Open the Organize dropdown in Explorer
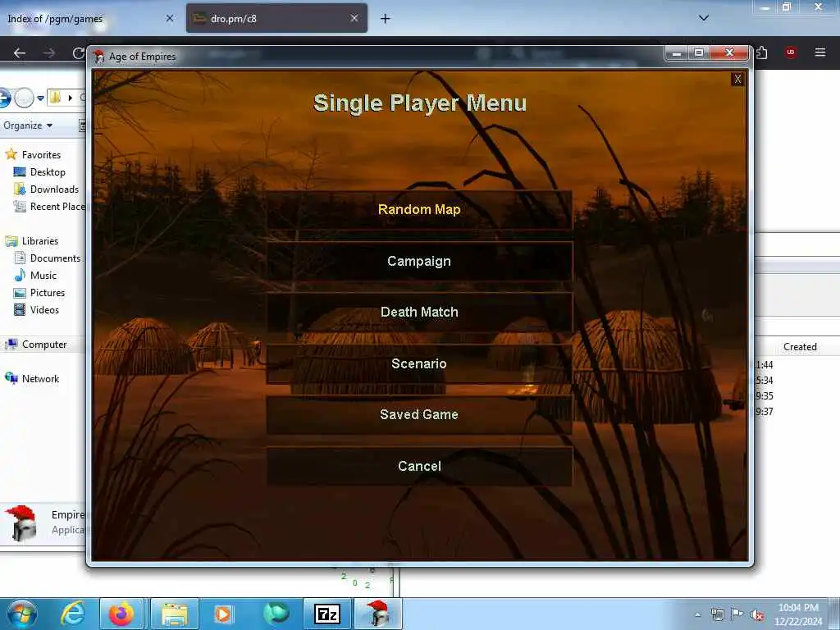Screen dimensions: 840x630 click(28, 126)
